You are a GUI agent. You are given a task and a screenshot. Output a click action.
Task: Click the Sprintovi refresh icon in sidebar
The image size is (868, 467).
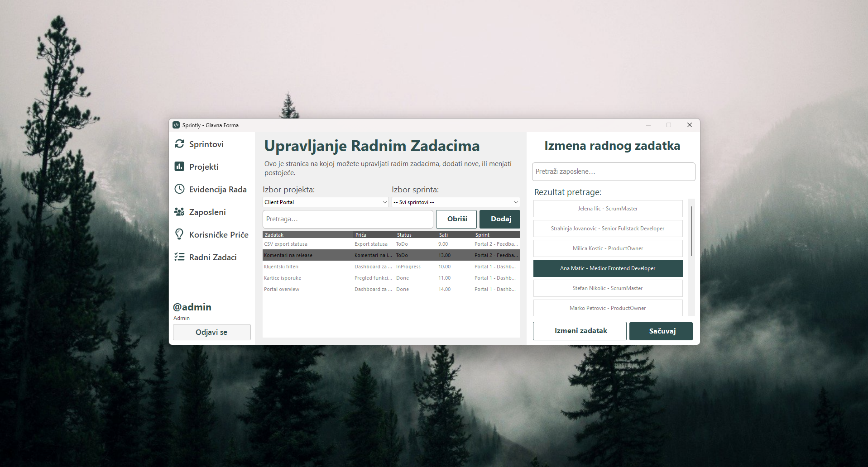(179, 144)
